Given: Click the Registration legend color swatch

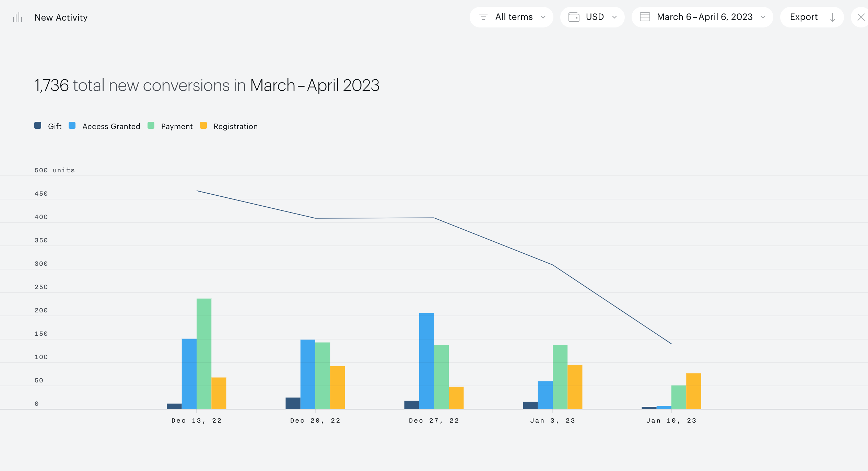Looking at the screenshot, I should coord(203,125).
